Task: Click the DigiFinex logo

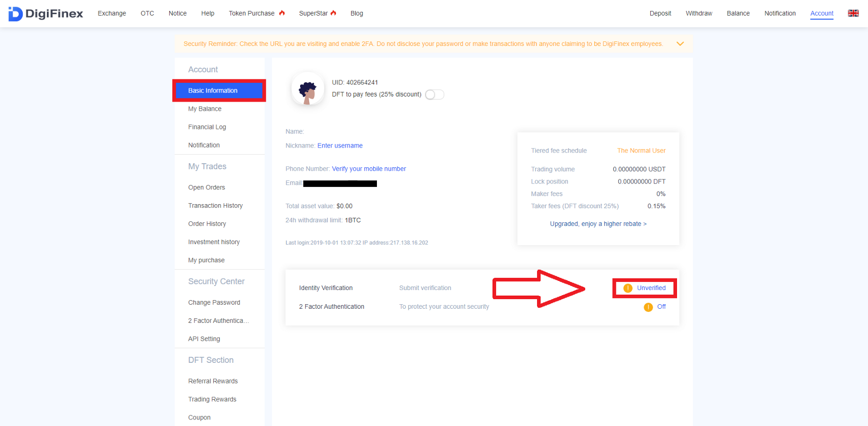Action: (x=45, y=14)
